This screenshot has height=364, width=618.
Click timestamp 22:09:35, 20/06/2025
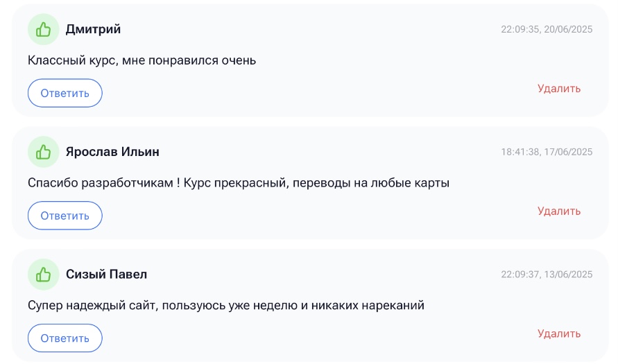[547, 30]
